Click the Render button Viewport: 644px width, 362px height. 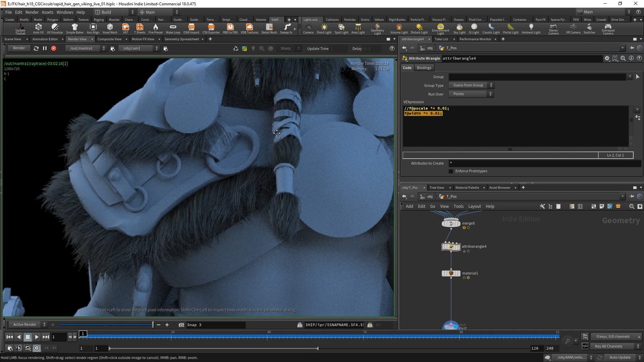coord(19,48)
